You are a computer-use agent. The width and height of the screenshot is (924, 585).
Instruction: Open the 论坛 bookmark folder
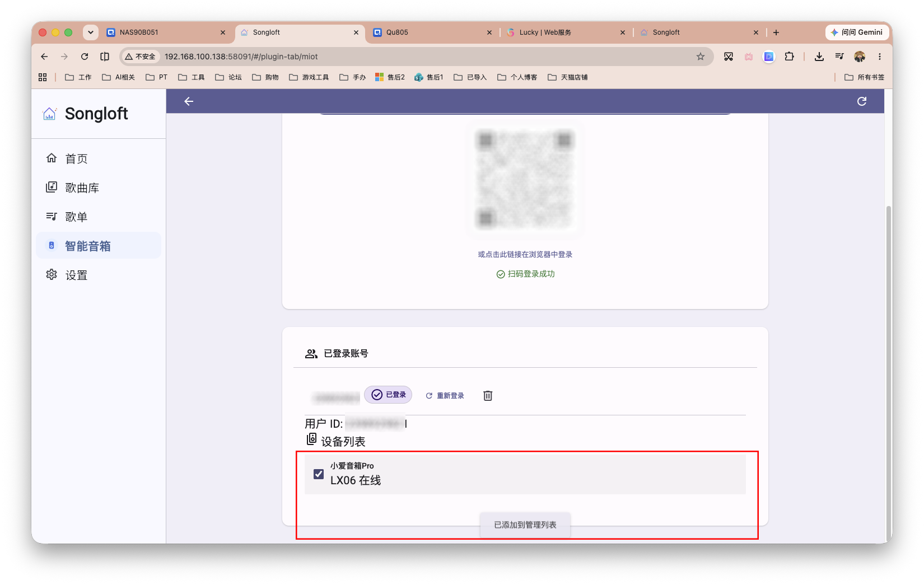228,77
